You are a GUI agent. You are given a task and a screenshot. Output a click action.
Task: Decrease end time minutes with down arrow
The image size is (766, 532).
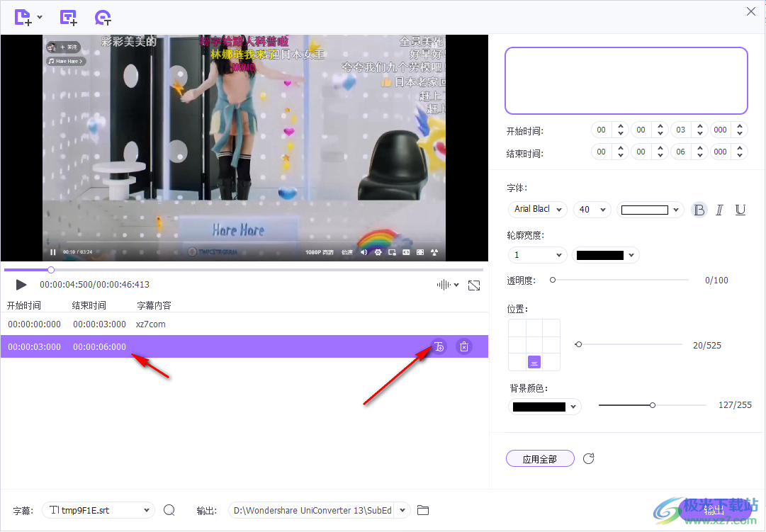point(660,155)
